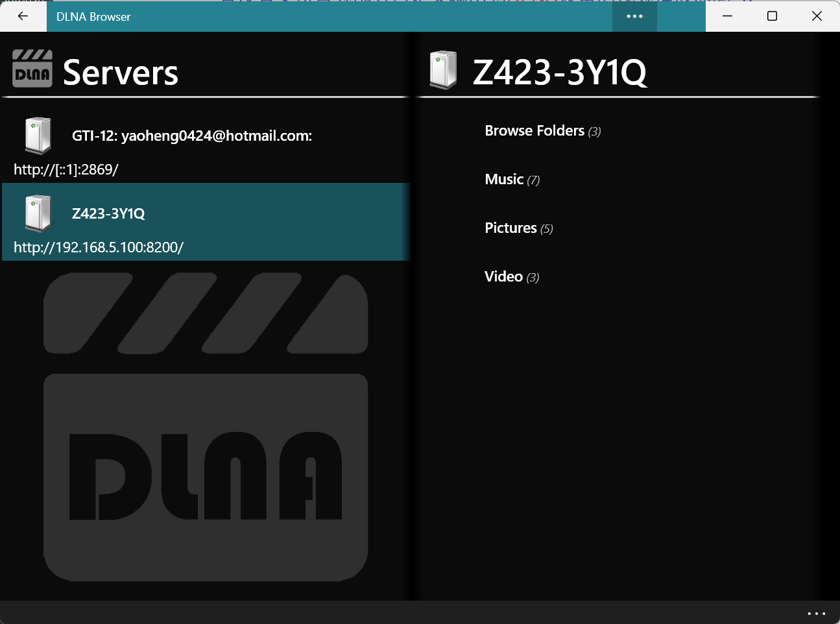The image size is (840, 624).
Task: Open the Music category
Action: click(512, 179)
